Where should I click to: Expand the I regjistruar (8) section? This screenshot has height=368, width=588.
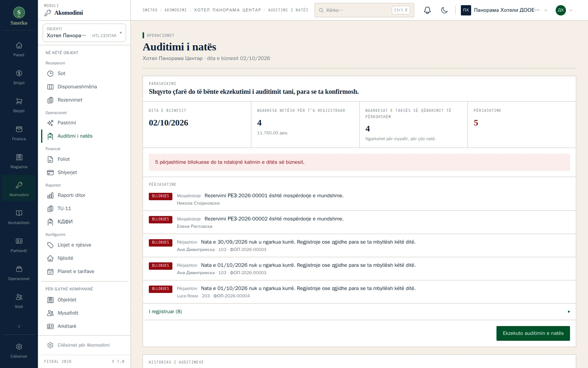pos(359,312)
